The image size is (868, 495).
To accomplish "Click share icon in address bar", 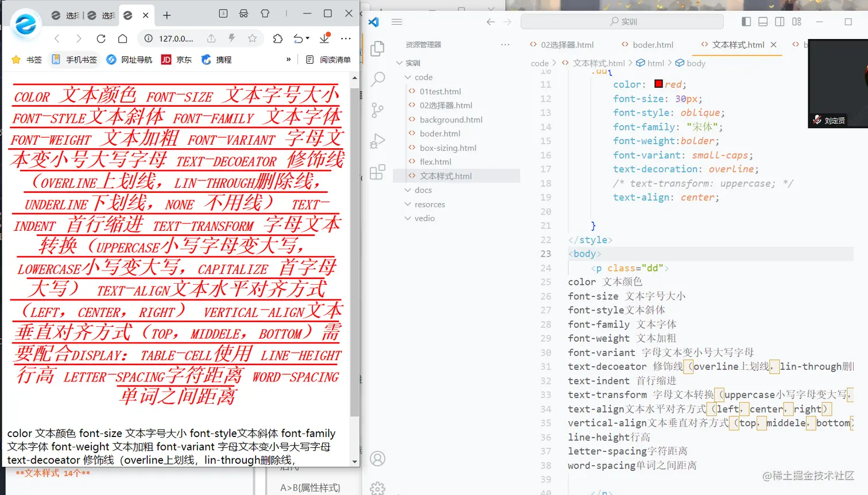I will click(x=211, y=38).
